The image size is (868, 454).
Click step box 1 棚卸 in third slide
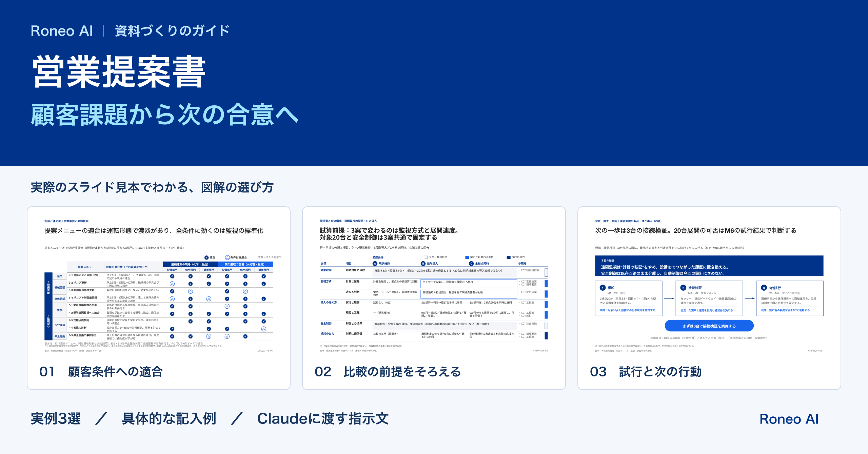point(629,298)
